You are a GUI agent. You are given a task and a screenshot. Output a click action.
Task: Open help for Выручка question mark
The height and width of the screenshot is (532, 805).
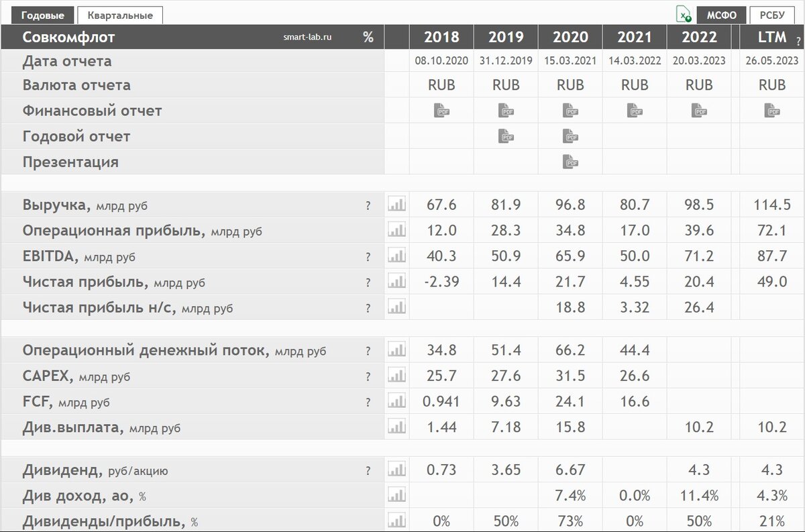(368, 205)
